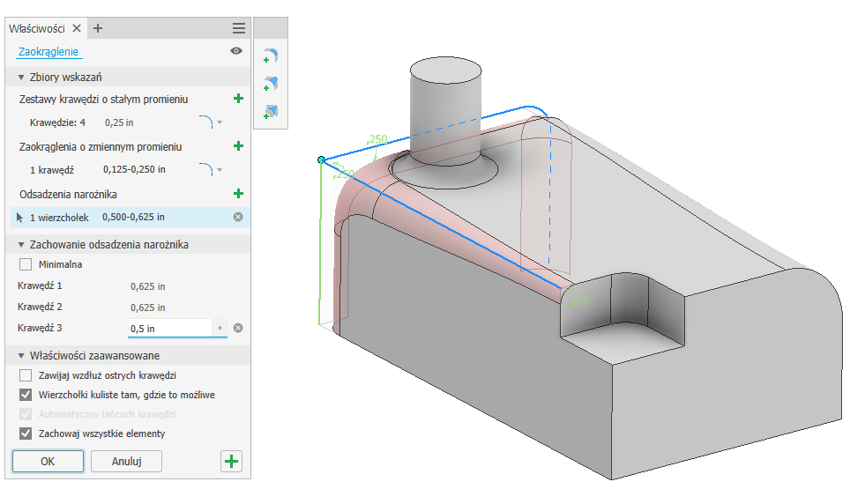The height and width of the screenshot is (504, 850).
Task: Click the green ,125 dimension on model
Action: coord(578,300)
